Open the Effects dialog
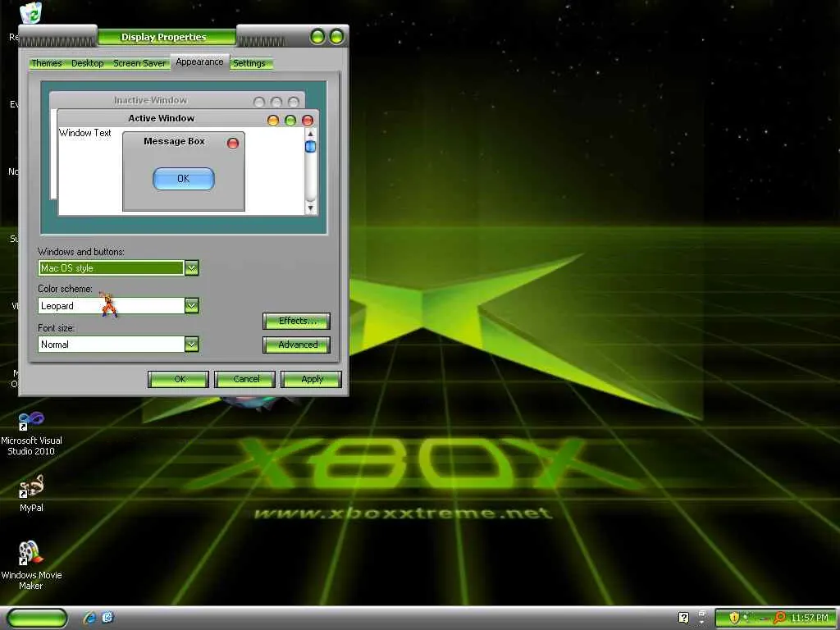The width and height of the screenshot is (840, 630). (x=296, y=321)
